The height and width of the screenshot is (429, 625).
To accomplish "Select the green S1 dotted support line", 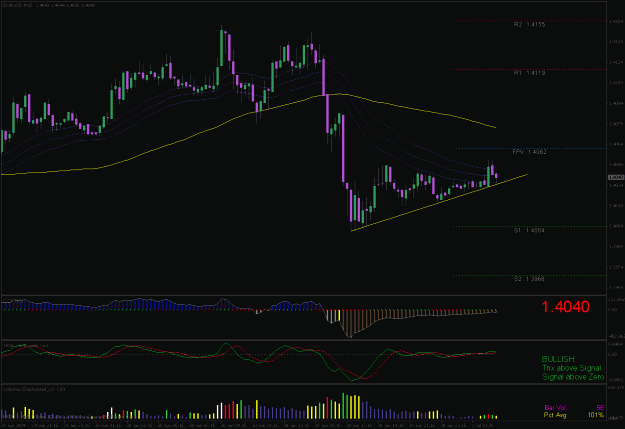I will tap(529, 226).
